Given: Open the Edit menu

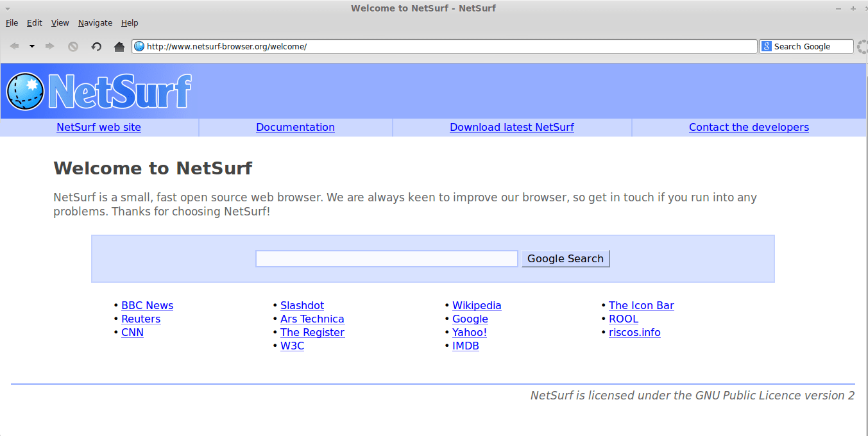Looking at the screenshot, I should (34, 22).
